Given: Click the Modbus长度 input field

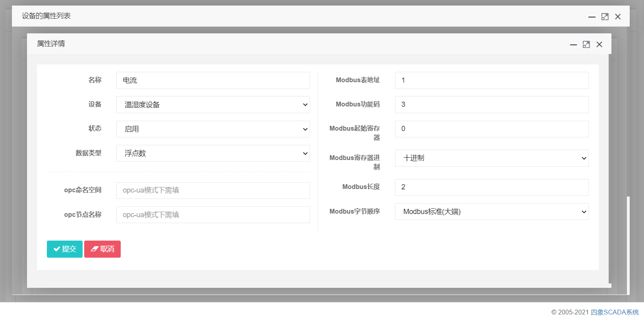Looking at the screenshot, I should [x=492, y=187].
